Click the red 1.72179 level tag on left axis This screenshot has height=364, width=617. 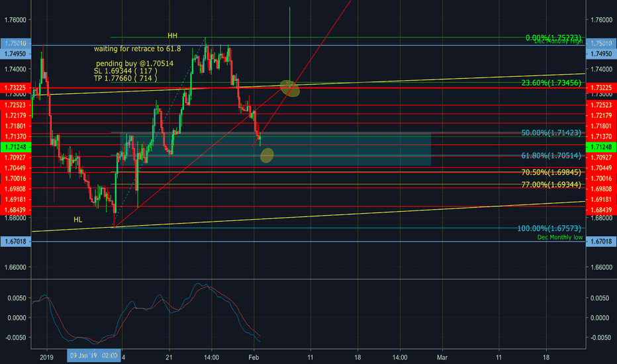coord(15,116)
